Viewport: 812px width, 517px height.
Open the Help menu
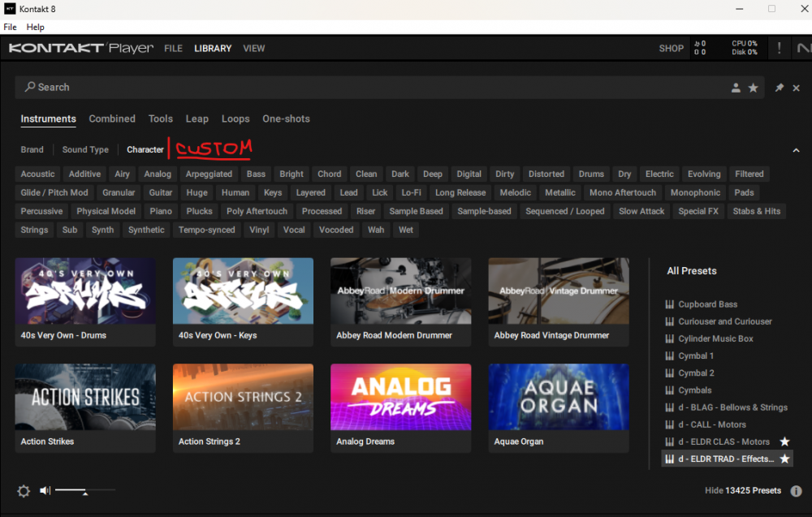click(x=35, y=27)
